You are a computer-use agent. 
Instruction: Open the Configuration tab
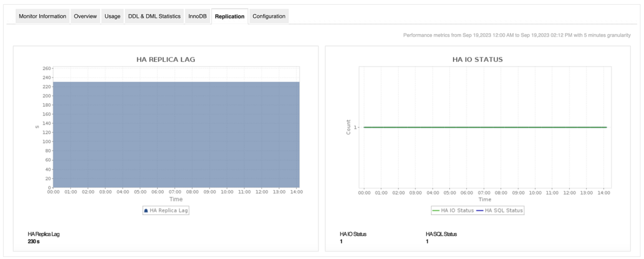tap(269, 16)
